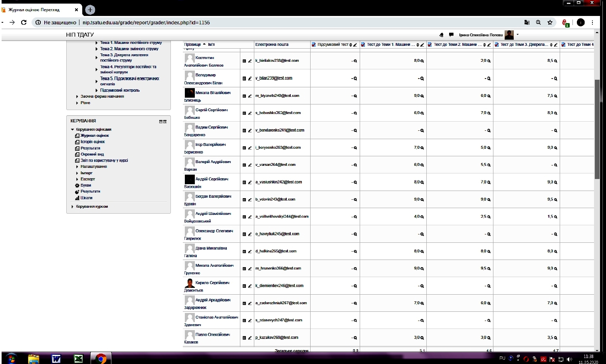
Task: Click the notifications bell icon
Action: (441, 35)
